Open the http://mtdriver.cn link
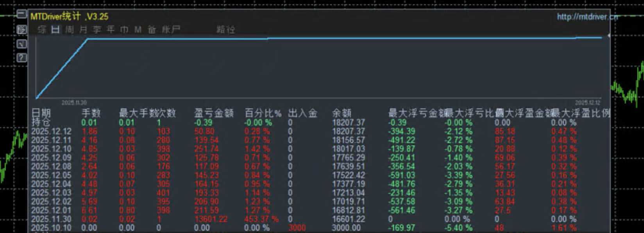Screen dimensions: 644x233 pyautogui.click(x=587, y=17)
